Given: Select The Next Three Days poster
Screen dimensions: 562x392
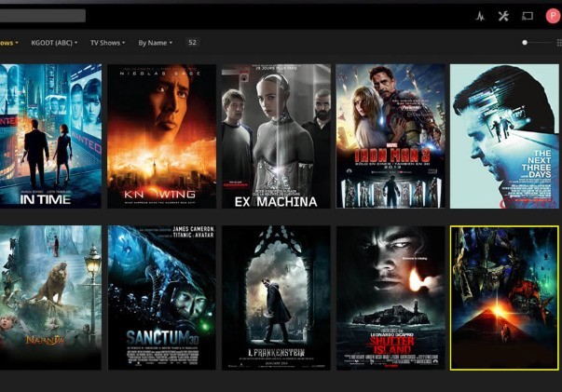Looking at the screenshot, I should pos(504,136).
